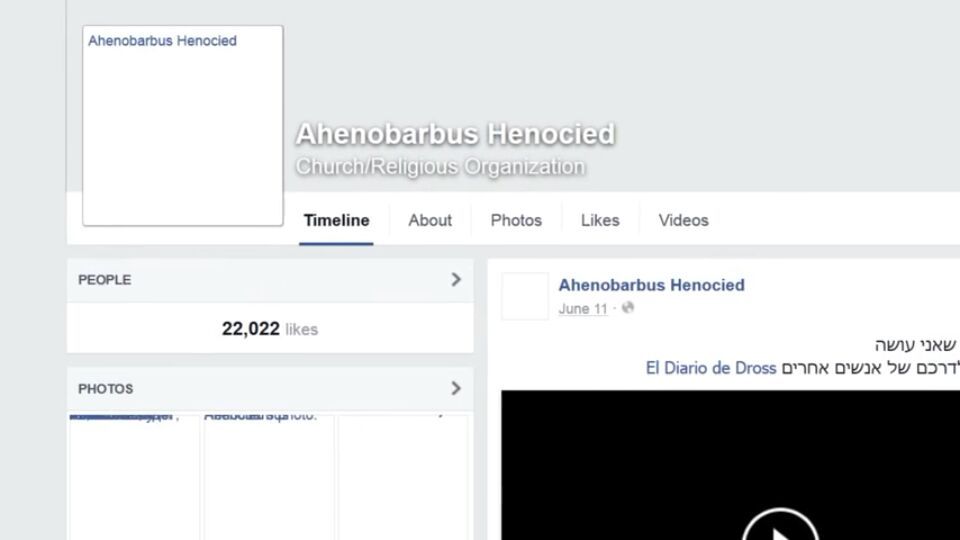Click the 22,022 likes count
960x540 pixels.
tap(270, 329)
